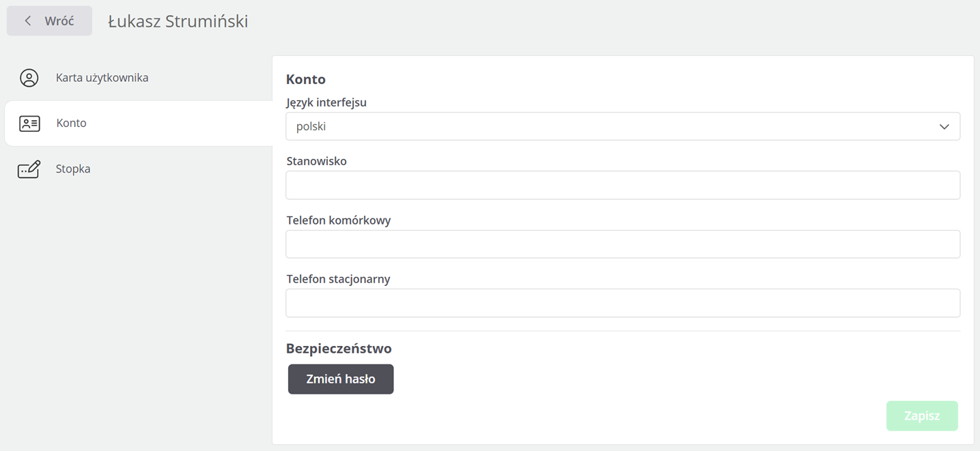Click the back chevron arrow icon
This screenshot has height=451, width=980.
point(28,21)
